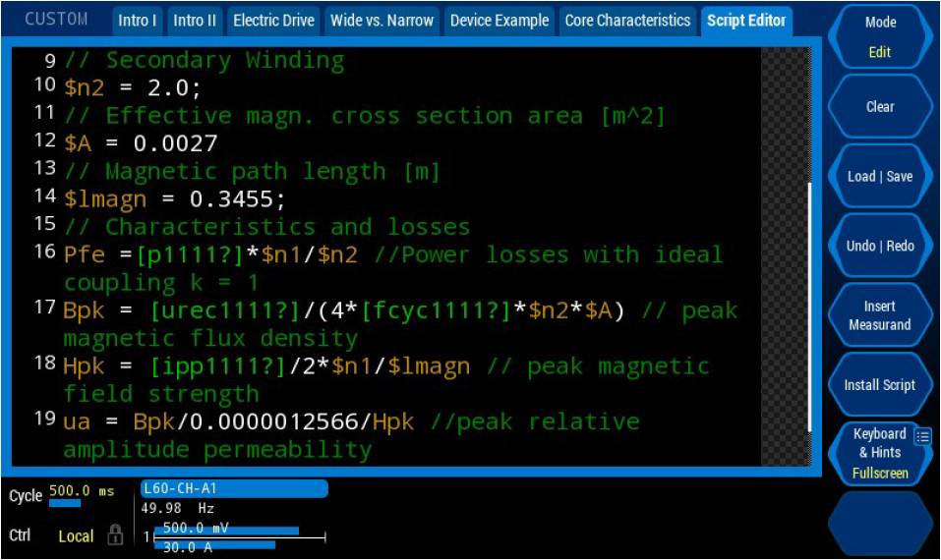This screenshot has height=560, width=941.
Task: Click the 30.0 A range bar
Action: pos(214,547)
